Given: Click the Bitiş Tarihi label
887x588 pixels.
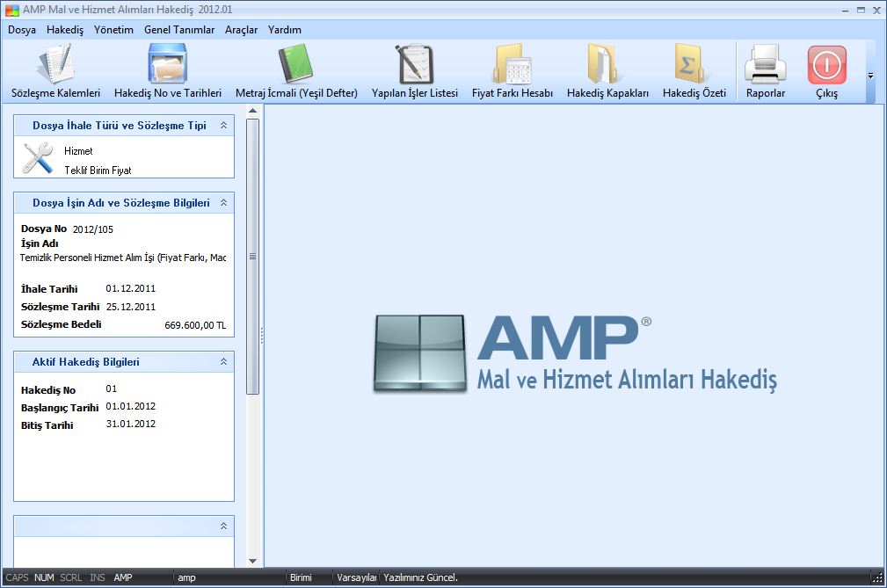Looking at the screenshot, I should pos(47,425).
